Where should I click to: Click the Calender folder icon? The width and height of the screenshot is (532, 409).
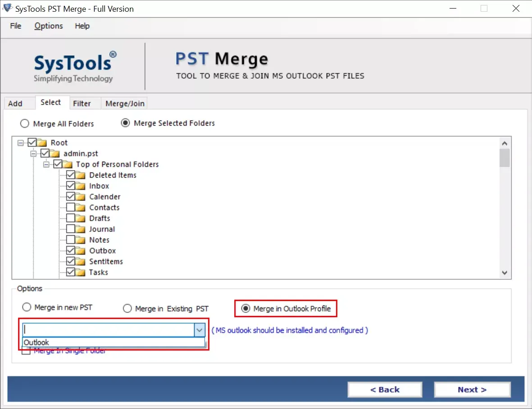click(x=81, y=197)
